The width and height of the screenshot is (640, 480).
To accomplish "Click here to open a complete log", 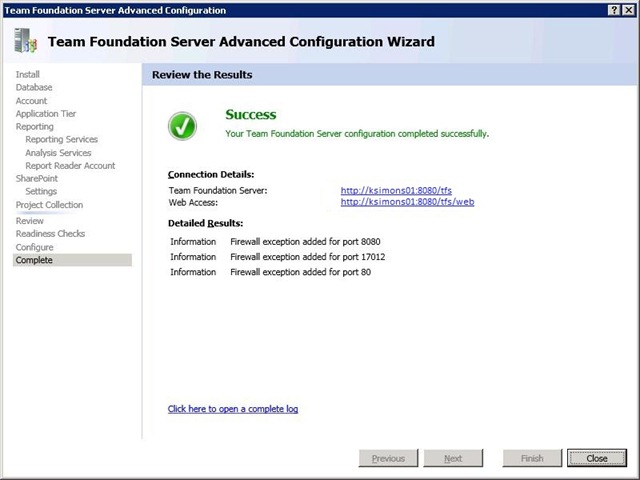I will [x=233, y=409].
